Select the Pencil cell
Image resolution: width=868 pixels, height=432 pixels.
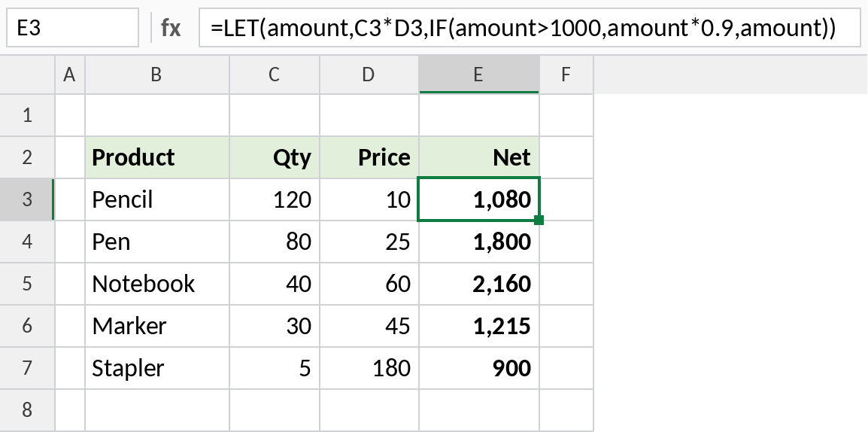coord(156,199)
